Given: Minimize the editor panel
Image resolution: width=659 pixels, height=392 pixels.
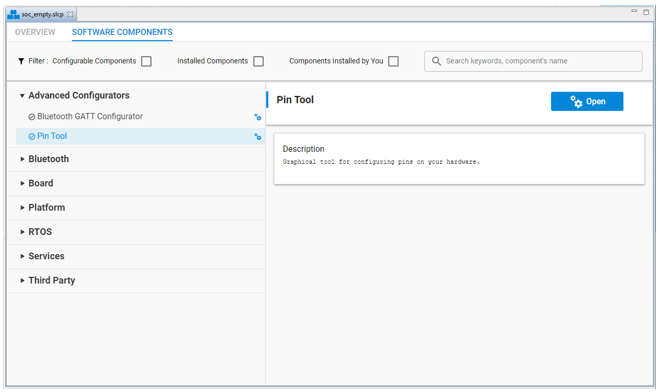Looking at the screenshot, I should pyautogui.click(x=634, y=11).
